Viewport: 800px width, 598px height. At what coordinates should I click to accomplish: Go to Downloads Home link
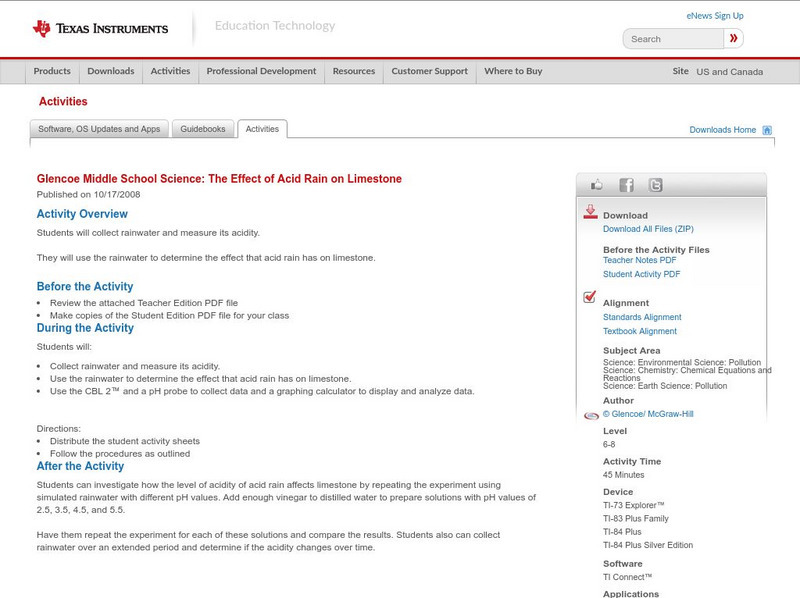(x=722, y=130)
